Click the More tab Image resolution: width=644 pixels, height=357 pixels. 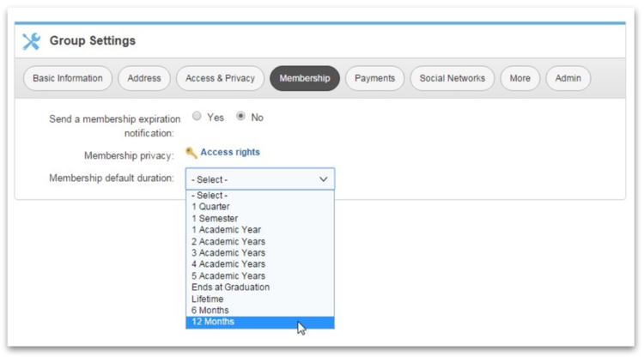pos(520,78)
